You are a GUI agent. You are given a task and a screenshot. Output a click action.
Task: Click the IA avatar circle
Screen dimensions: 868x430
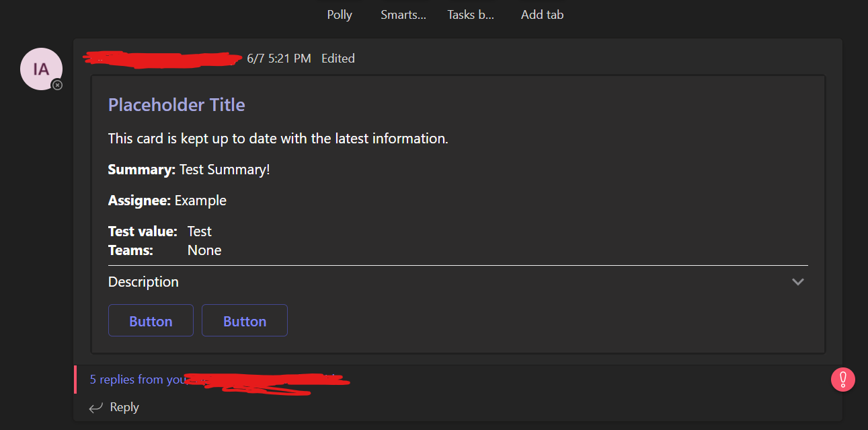coord(41,68)
